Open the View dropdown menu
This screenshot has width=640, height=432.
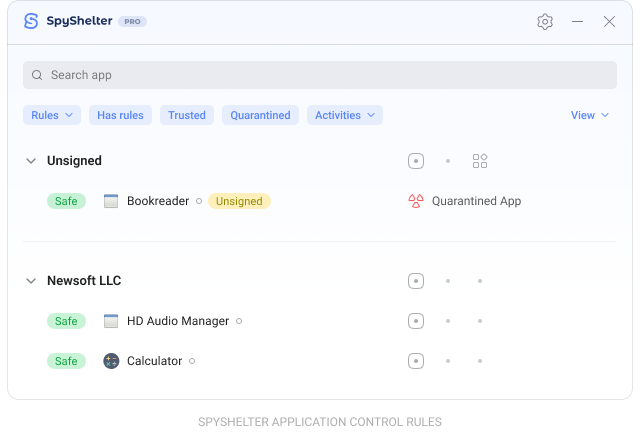[x=589, y=115]
